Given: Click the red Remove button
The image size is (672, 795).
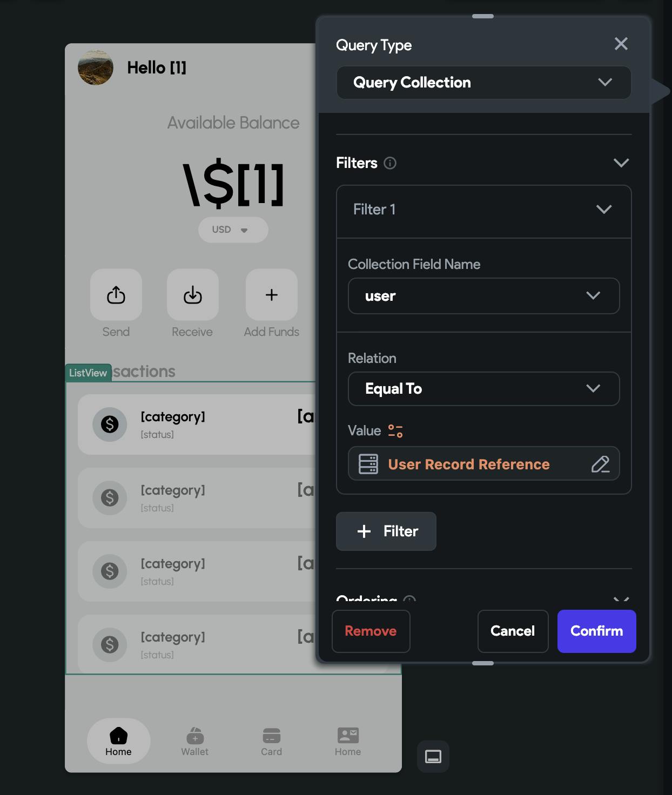Looking at the screenshot, I should (x=371, y=631).
